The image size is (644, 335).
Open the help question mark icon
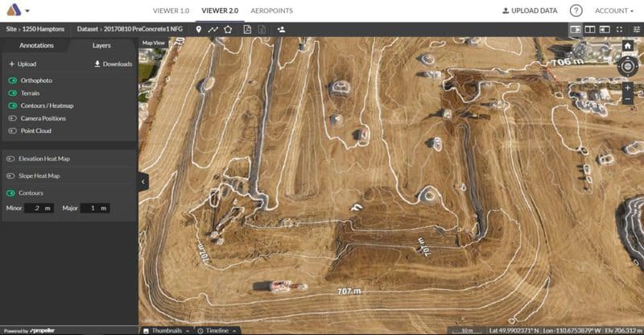pos(576,10)
